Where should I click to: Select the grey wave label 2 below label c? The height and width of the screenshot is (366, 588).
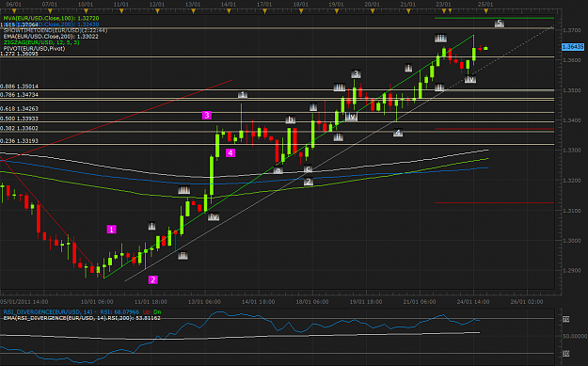coord(309,182)
